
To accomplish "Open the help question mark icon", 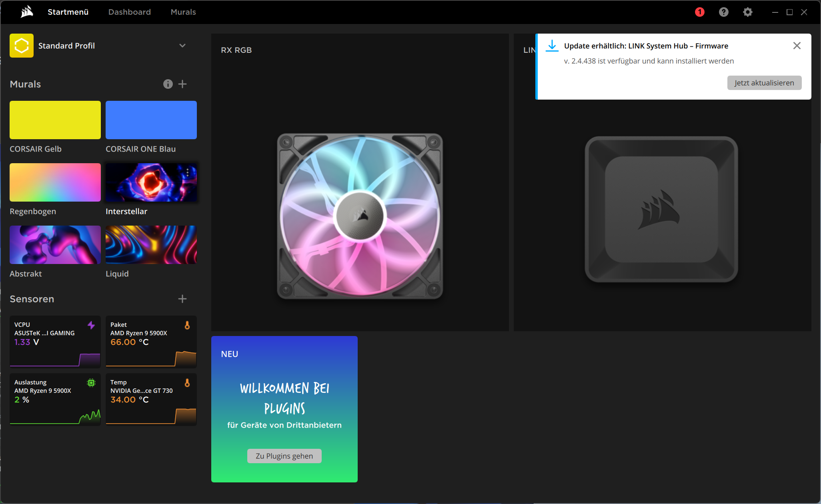I will (724, 12).
